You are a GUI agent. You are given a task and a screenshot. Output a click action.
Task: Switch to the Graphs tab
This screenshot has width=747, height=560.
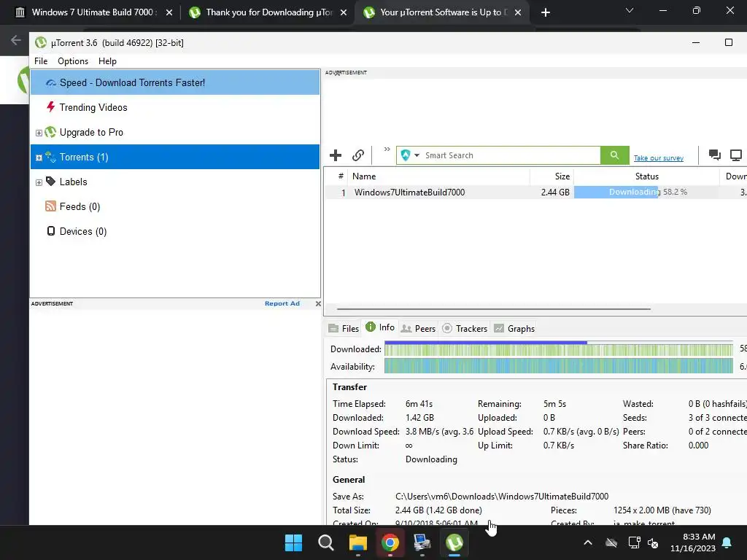click(x=514, y=329)
